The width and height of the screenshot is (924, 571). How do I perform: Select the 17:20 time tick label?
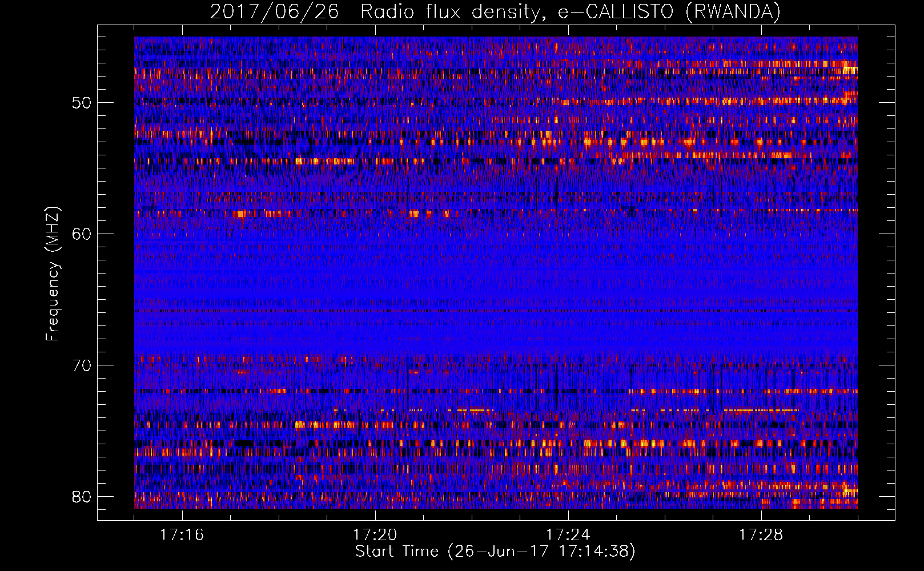(375, 535)
